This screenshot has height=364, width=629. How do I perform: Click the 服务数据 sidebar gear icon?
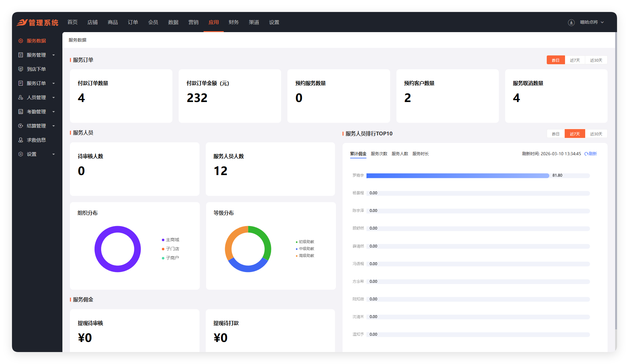tap(21, 41)
